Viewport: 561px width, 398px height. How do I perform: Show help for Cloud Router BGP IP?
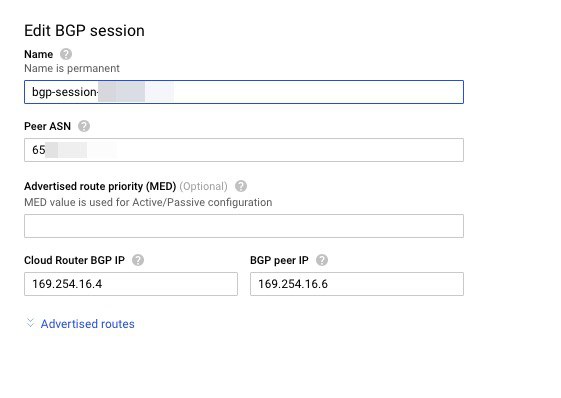coord(138,260)
